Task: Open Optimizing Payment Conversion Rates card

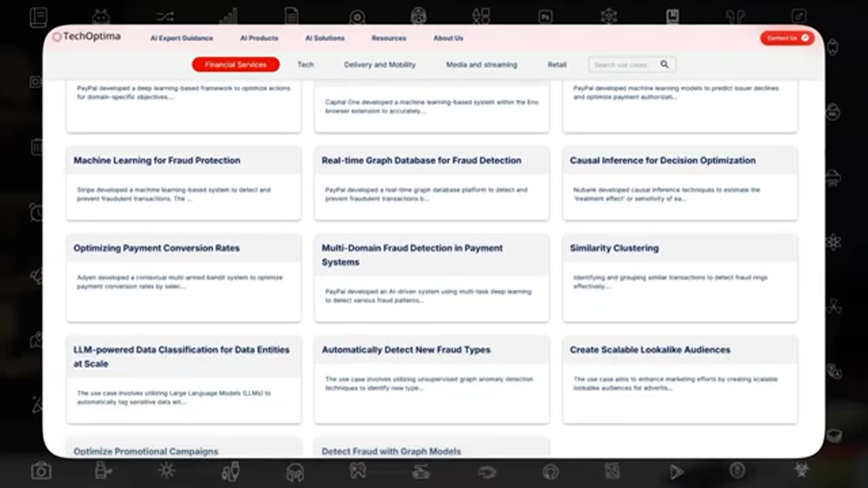Action: point(184,278)
